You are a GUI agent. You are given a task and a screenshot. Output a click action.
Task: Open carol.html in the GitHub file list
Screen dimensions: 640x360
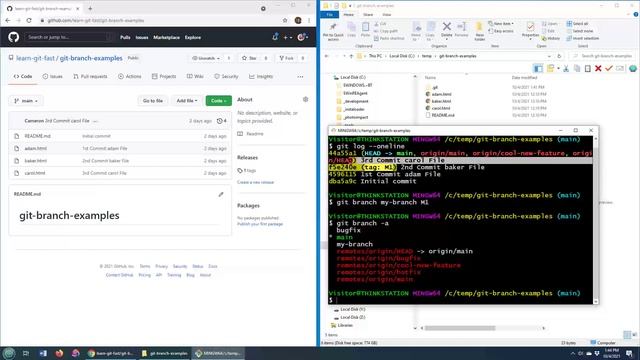35,173
